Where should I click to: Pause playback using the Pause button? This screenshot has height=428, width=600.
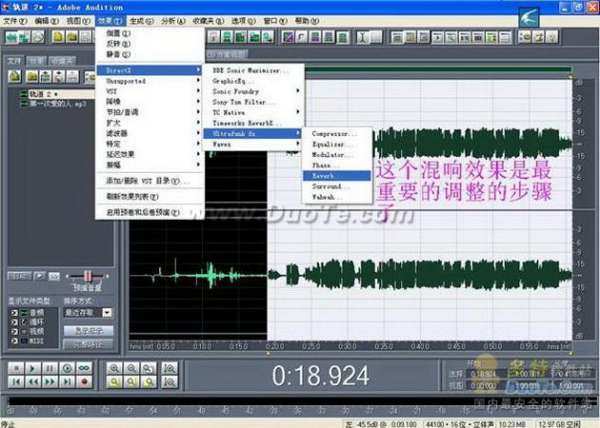[x=50, y=368]
